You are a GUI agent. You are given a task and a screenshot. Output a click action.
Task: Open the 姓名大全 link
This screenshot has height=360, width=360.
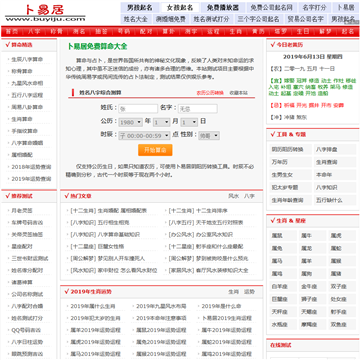point(135,19)
